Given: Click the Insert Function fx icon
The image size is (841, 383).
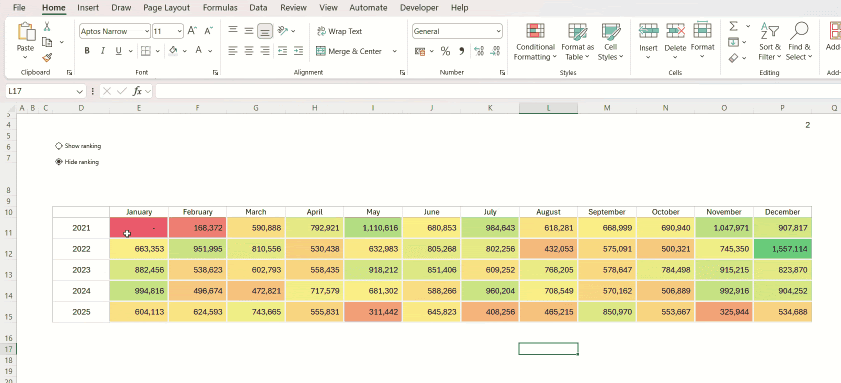Looking at the screenshot, I should [x=137, y=91].
